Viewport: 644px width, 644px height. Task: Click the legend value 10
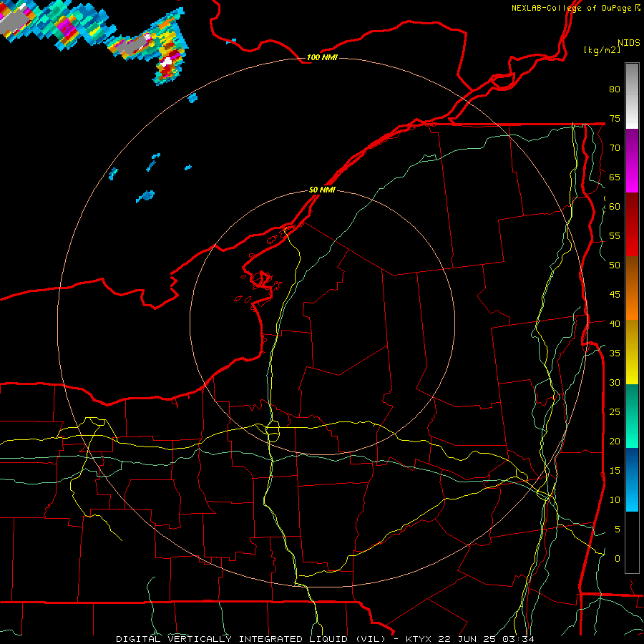coord(615,500)
